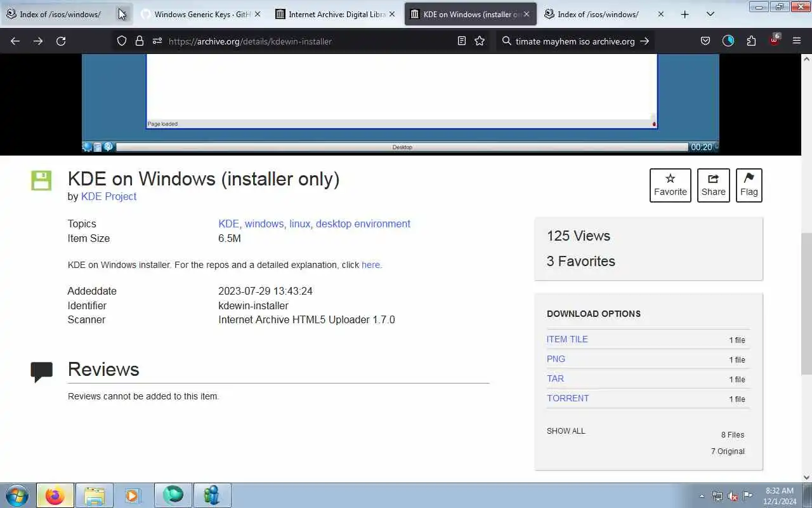Viewport: 812px width, 508px height.
Task: Bookmark this page with the star icon
Action: tap(480, 41)
